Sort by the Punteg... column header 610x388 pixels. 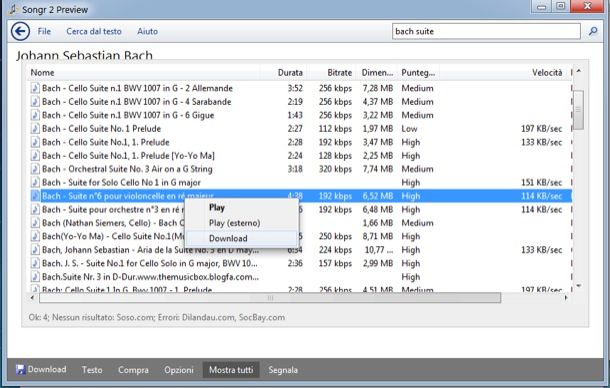(418, 72)
